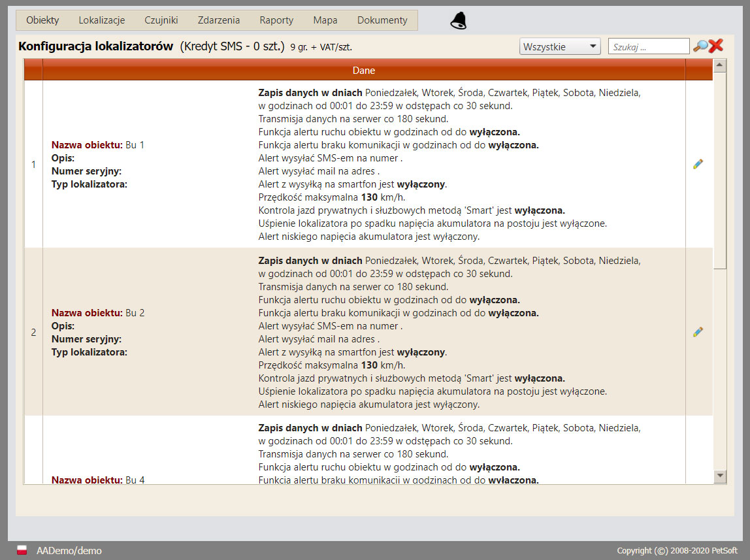The height and width of the screenshot is (560, 750).
Task: Clear search with the red X icon
Action: coord(715,46)
